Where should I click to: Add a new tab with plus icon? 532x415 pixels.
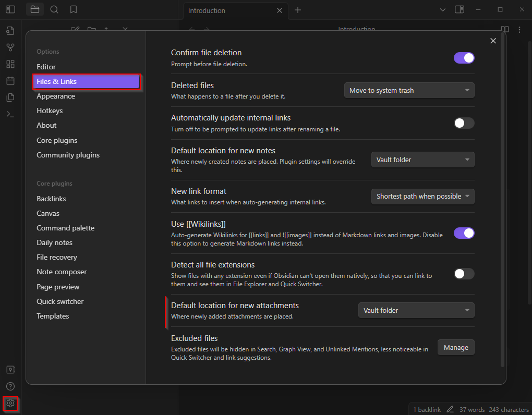pyautogui.click(x=297, y=10)
